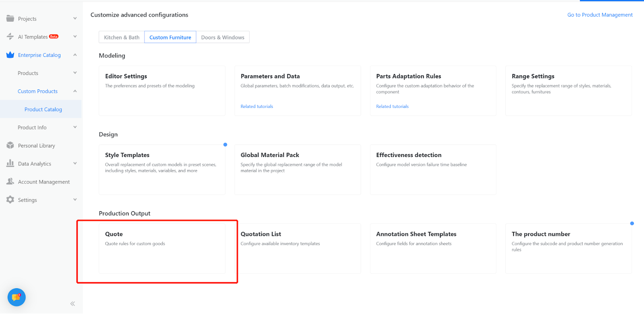The width and height of the screenshot is (644, 314).
Task: Click the Data Analytics chart icon
Action: pos(10,163)
